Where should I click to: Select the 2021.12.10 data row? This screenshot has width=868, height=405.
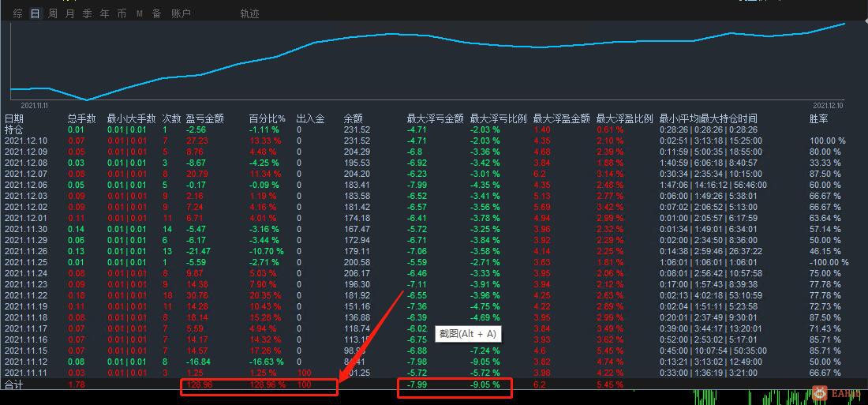(x=425, y=141)
